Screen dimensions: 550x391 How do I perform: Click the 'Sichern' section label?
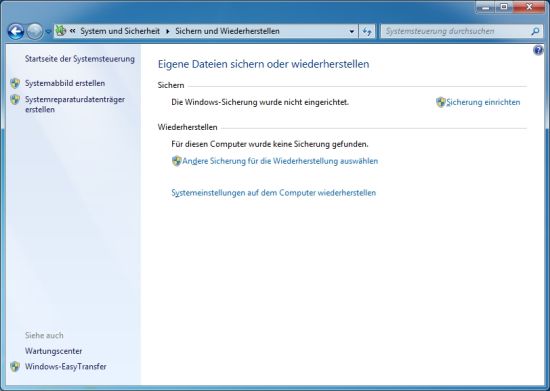point(171,86)
